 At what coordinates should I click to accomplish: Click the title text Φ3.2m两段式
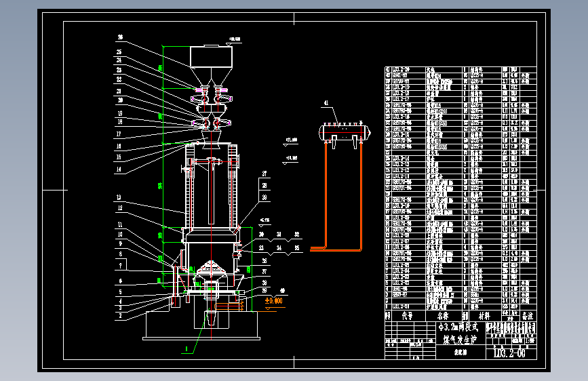tap(458, 327)
